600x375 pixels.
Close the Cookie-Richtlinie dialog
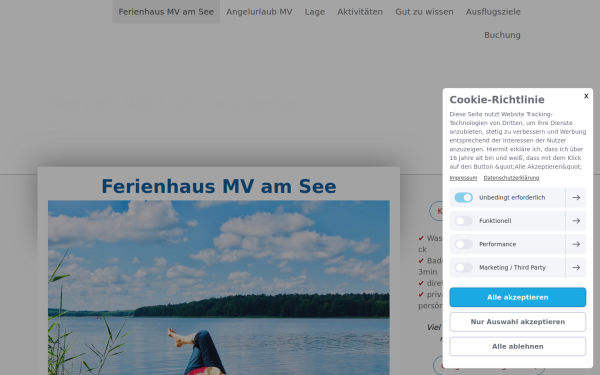pyautogui.click(x=586, y=96)
